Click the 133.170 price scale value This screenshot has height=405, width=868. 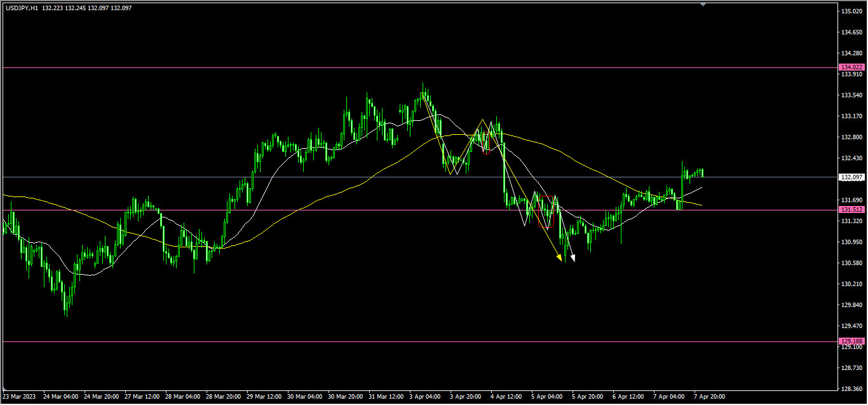click(851, 116)
